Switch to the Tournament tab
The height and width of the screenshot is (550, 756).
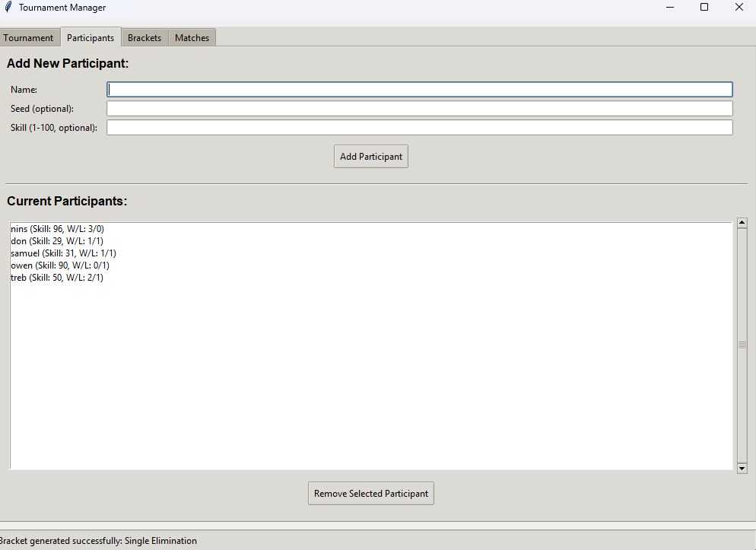[30, 37]
